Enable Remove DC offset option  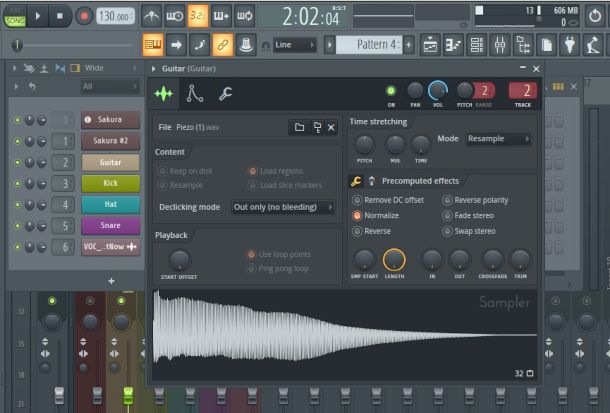click(388, 200)
